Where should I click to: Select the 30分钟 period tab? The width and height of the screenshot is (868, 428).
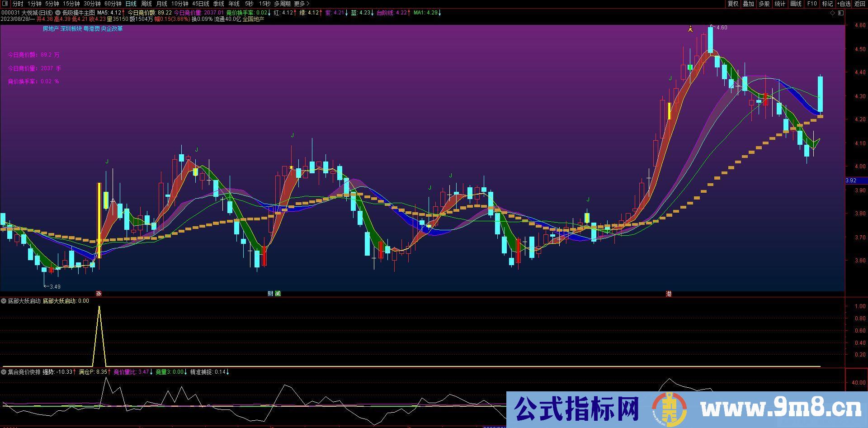(92, 4)
